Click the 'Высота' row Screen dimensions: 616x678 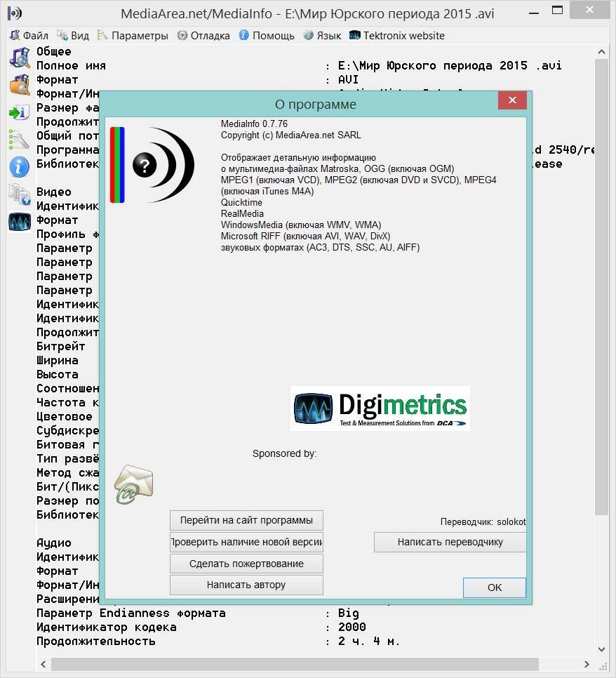(57, 375)
